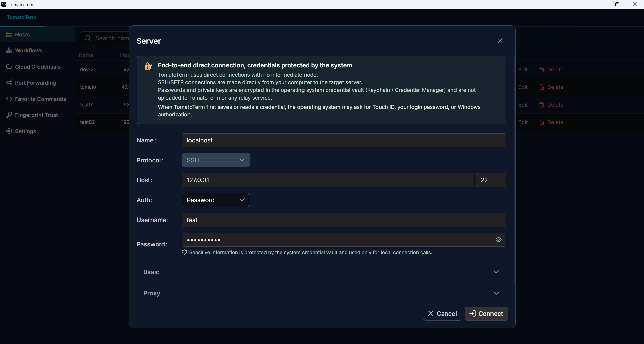Open the Auth Password dropdown
The width and height of the screenshot is (644, 344).
[x=216, y=200]
